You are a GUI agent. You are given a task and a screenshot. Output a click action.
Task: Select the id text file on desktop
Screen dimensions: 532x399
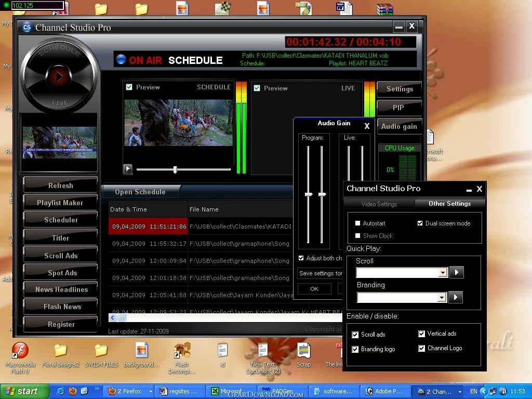coord(222,355)
